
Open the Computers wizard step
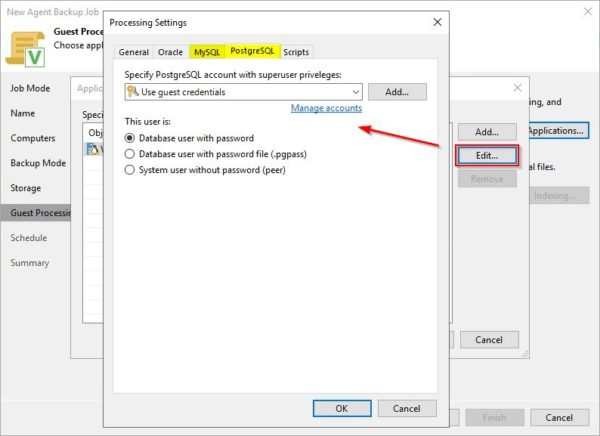click(33, 138)
